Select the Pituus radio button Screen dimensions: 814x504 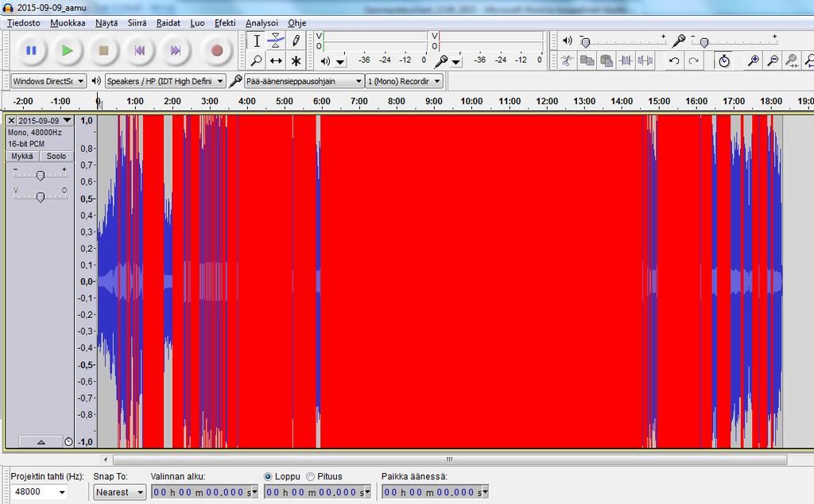coord(311,476)
